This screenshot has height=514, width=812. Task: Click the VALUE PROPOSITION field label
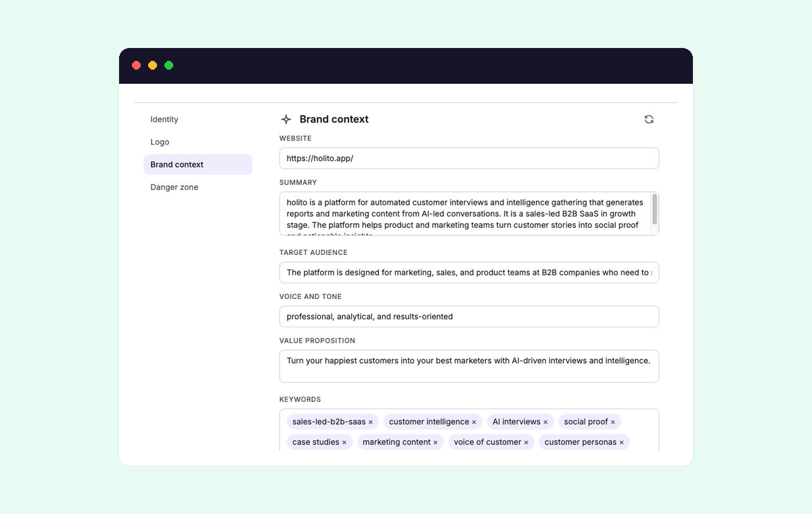click(x=317, y=341)
